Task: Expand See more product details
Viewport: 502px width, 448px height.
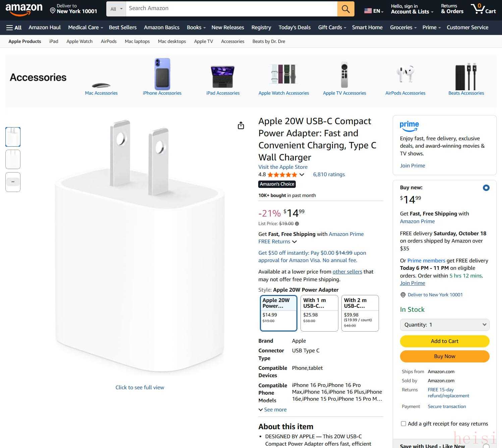Action: coord(272,409)
